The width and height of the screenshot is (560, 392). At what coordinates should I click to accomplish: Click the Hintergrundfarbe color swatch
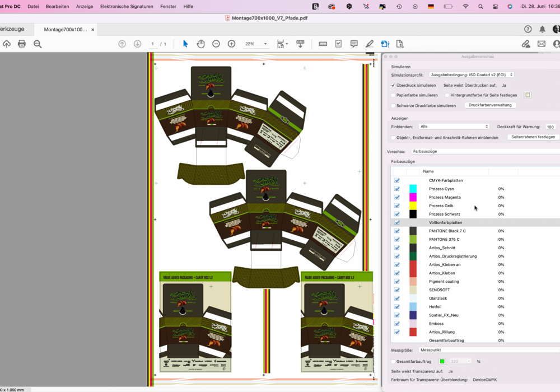(528, 95)
